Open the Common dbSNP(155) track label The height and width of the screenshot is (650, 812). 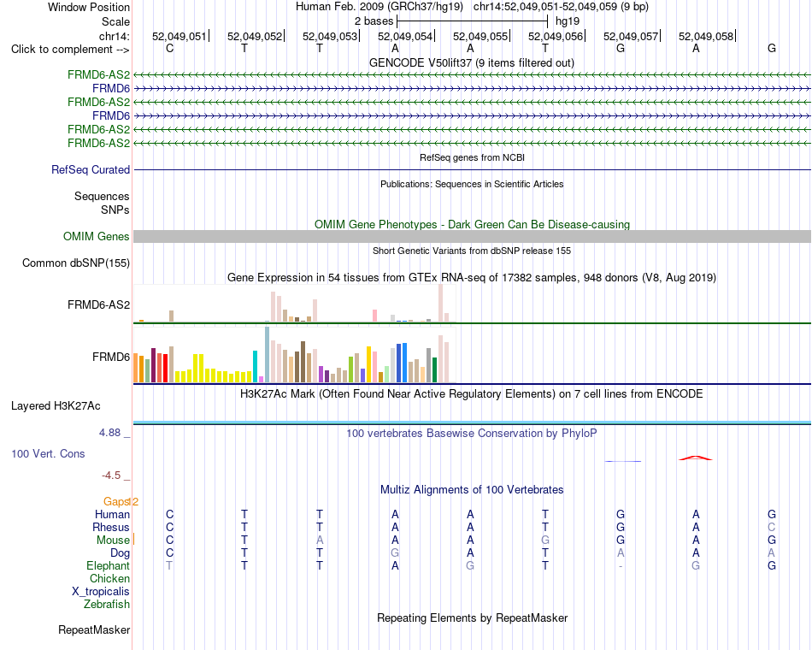pyautogui.click(x=76, y=263)
